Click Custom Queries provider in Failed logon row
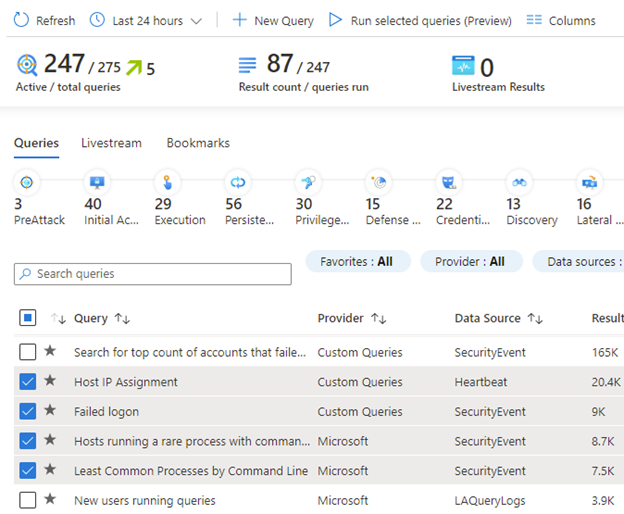Screen dimensions: 624x514 360,411
